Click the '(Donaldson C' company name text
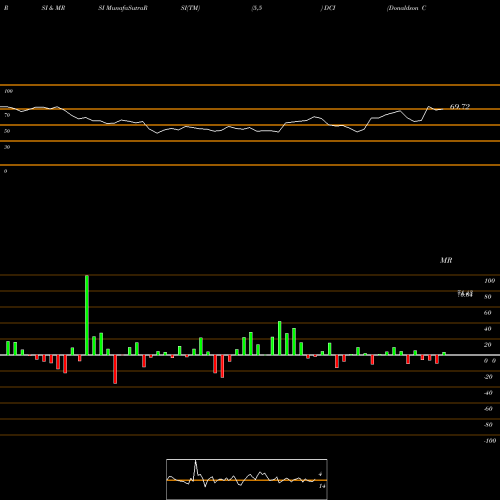The height and width of the screenshot is (500, 500). click(406, 8)
